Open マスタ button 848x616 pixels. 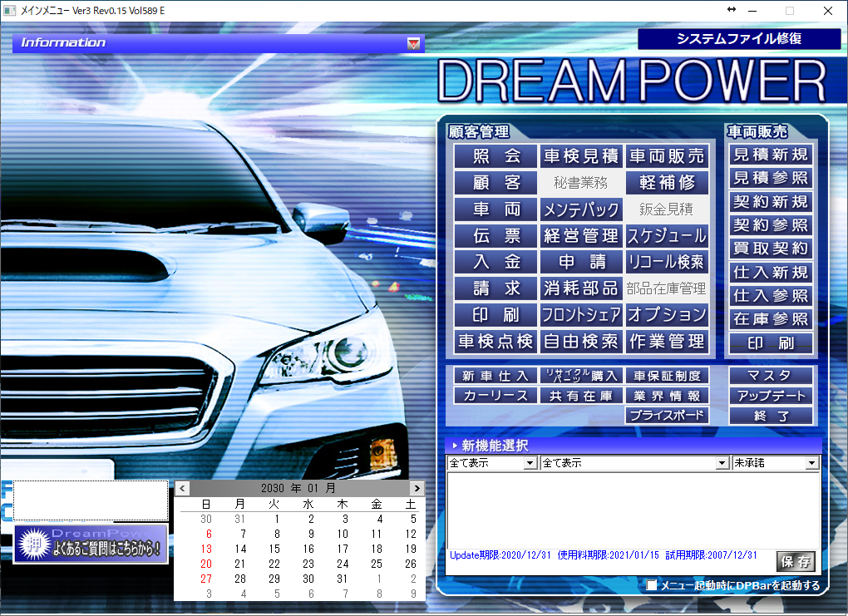771,375
